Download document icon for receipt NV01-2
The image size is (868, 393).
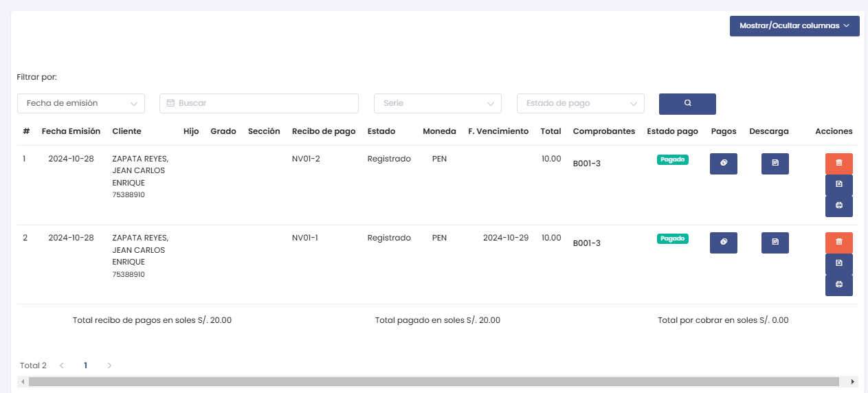(x=775, y=164)
